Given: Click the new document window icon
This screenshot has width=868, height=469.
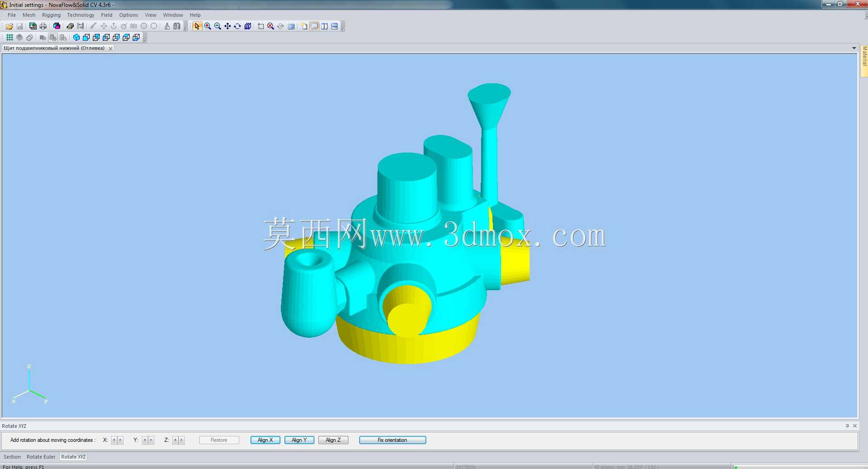Looking at the screenshot, I should click(304, 26).
